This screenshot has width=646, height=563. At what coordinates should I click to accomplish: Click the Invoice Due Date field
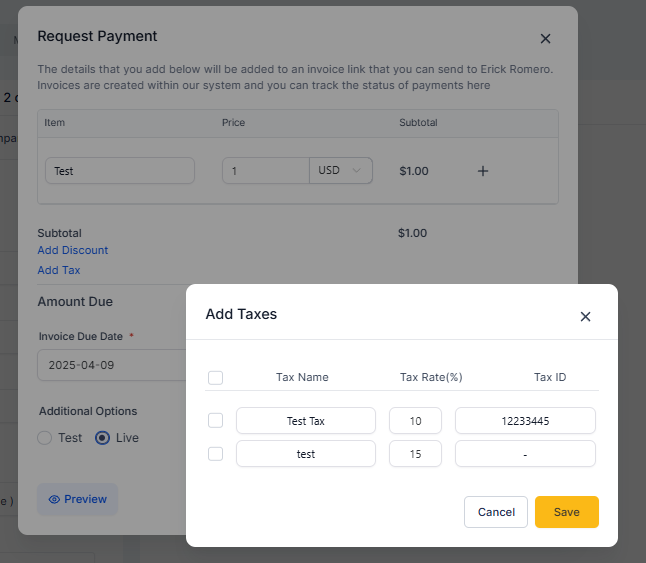pyautogui.click(x=112, y=365)
